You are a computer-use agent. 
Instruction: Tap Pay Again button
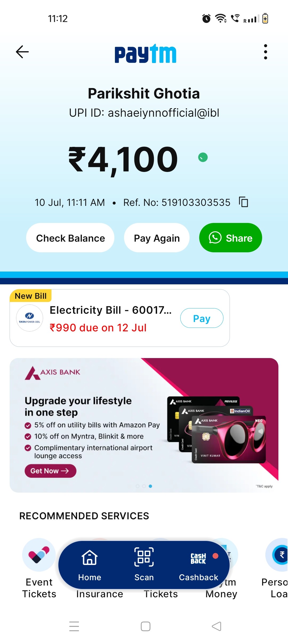tap(157, 238)
